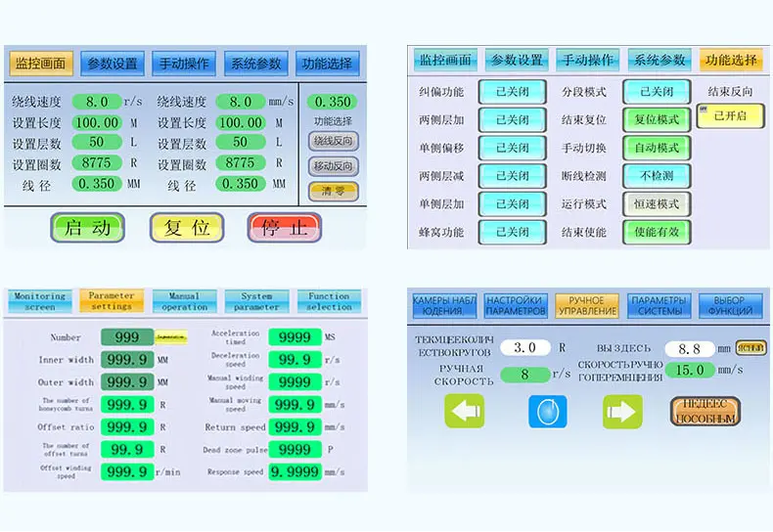Viewport: 773px width, 532px height.
Task: Open 系统参数 tab on the 纠偏功能 toggles screen
Action: click(659, 60)
